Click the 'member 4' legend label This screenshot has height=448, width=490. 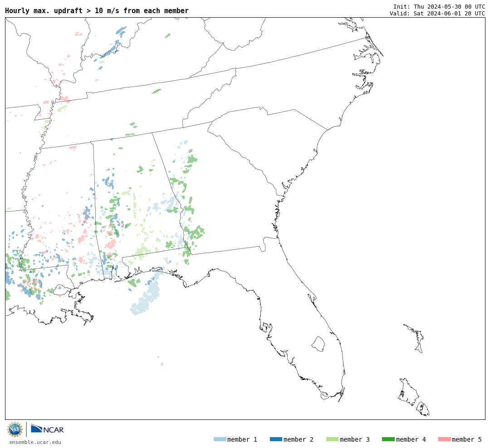coord(411,439)
